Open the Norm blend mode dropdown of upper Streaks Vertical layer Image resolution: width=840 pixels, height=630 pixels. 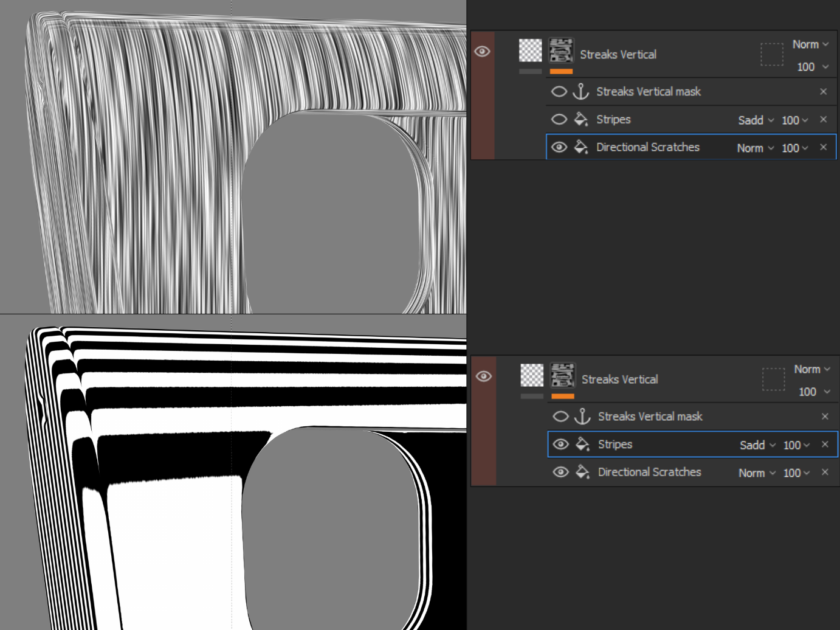point(810,44)
